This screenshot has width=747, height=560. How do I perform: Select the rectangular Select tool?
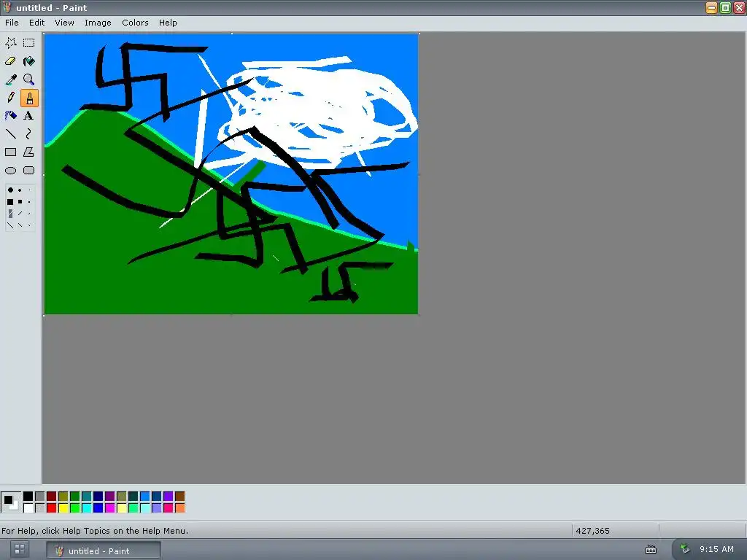(x=29, y=43)
